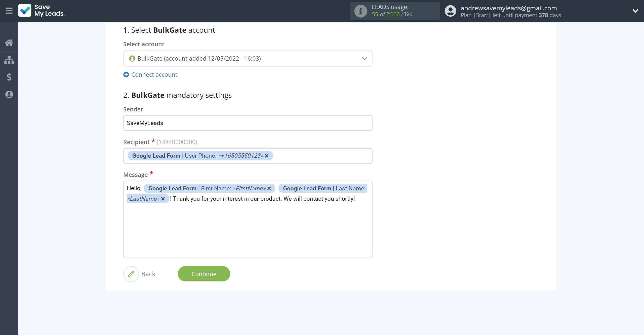Viewport: 644px width, 335px height.
Task: Select the Google Lead Form User Phone tag
Action: [200, 156]
